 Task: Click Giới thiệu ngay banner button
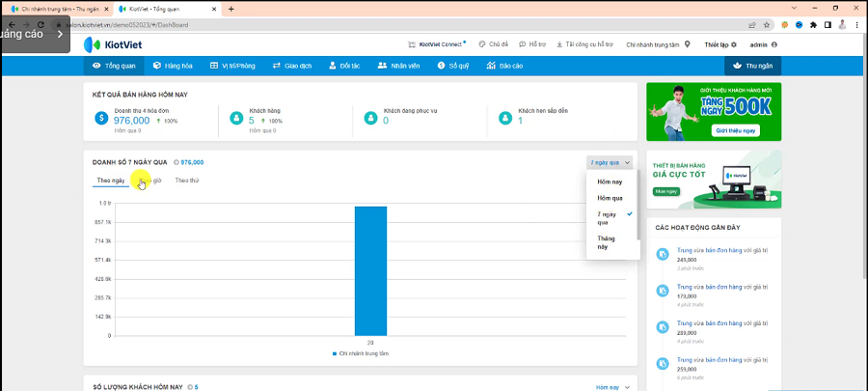tap(736, 130)
